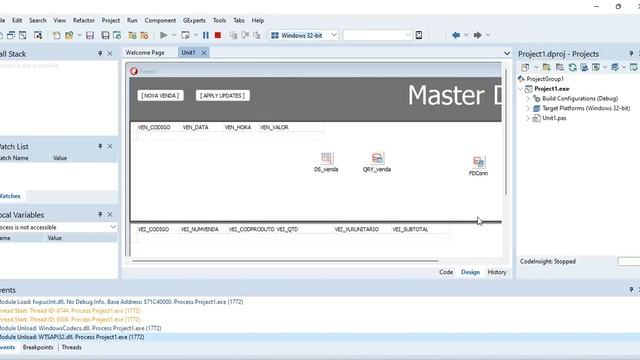Open the empty combo box next to platform
Image resolution: width=640 pixels, height=360 pixels.
pos(377,36)
